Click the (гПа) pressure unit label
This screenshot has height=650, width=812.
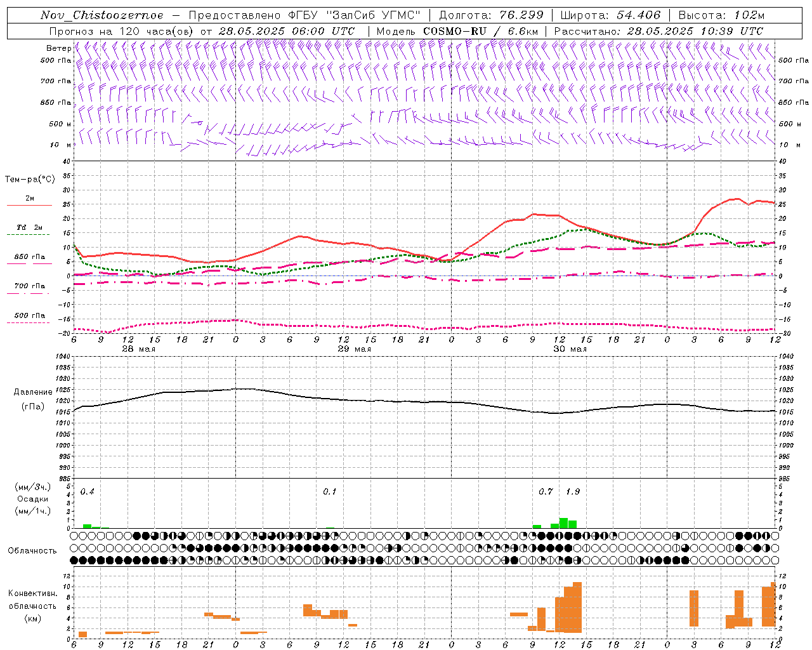click(33, 407)
